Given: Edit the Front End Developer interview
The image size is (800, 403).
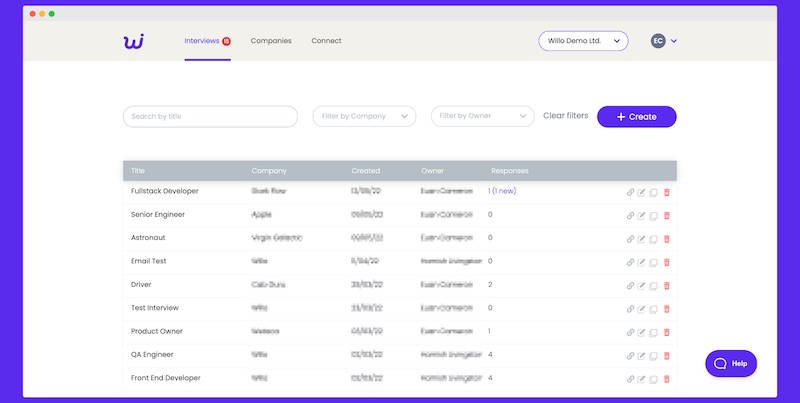Looking at the screenshot, I should point(641,380).
